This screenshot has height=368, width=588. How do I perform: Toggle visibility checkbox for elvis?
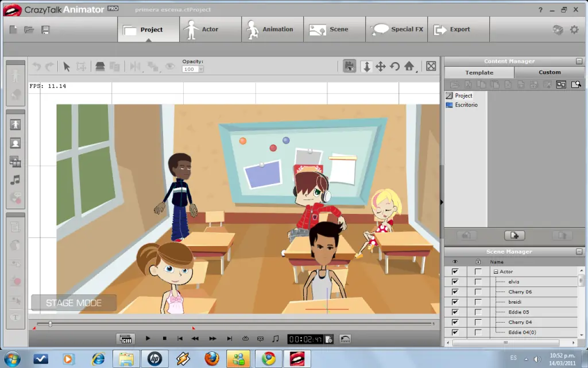pos(455,282)
